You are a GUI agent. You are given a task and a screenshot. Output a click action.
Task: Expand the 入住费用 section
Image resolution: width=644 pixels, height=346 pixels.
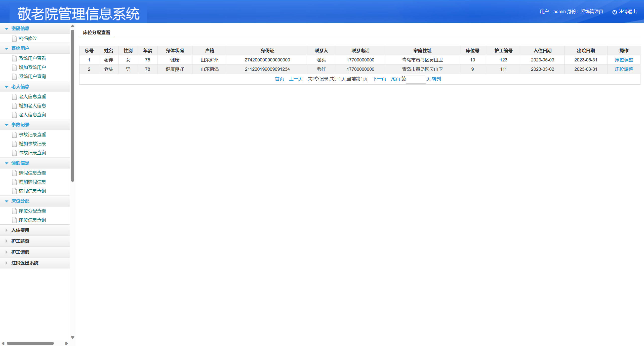(x=7, y=230)
